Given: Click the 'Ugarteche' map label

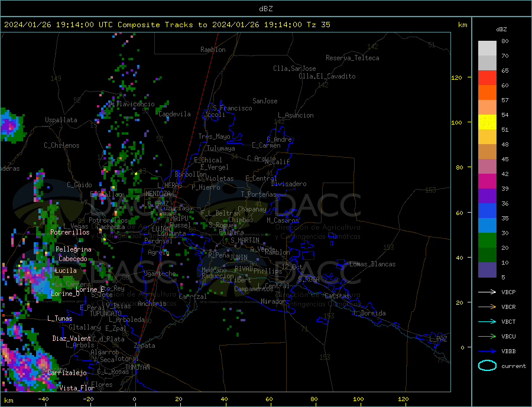Looking at the screenshot, I should pyautogui.click(x=160, y=273).
